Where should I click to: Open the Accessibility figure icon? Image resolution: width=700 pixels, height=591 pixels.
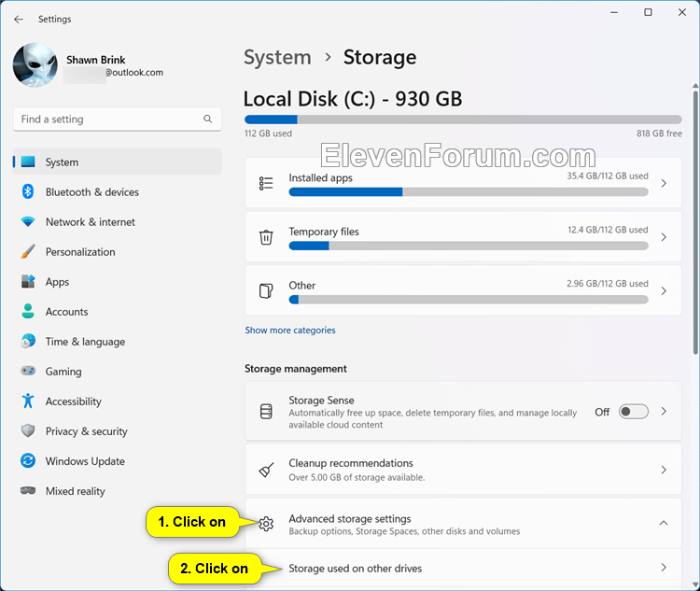pyautogui.click(x=28, y=401)
